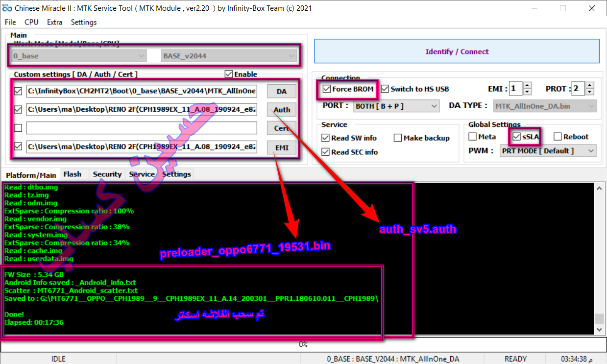Switch to the Service tab
The height and width of the screenshot is (364, 607).
[x=142, y=174]
